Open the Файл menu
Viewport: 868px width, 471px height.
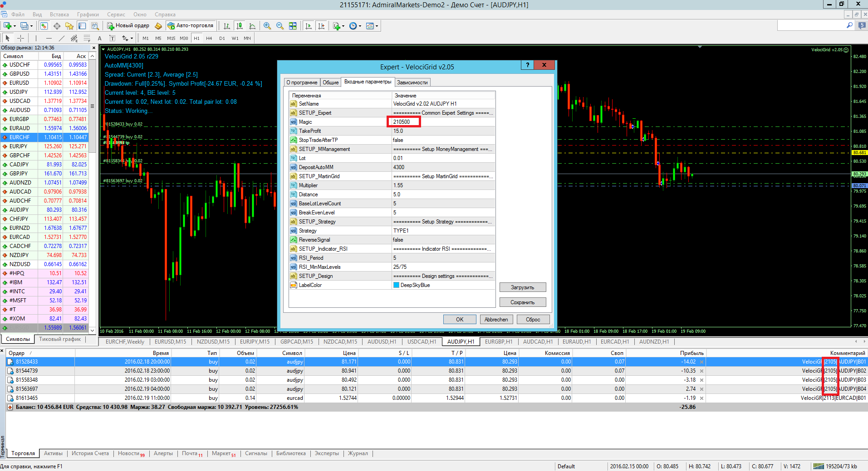tap(18, 15)
